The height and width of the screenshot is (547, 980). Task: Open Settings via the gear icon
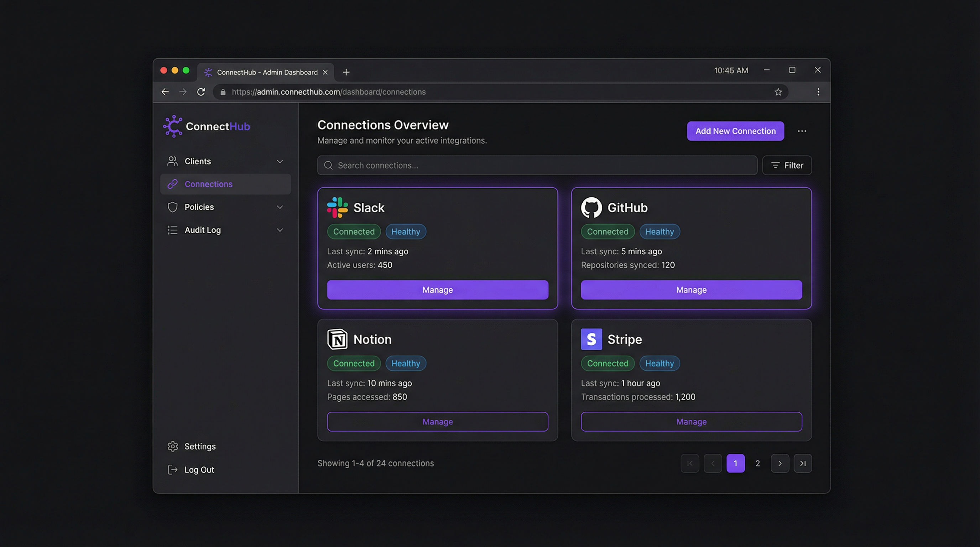[172, 446]
